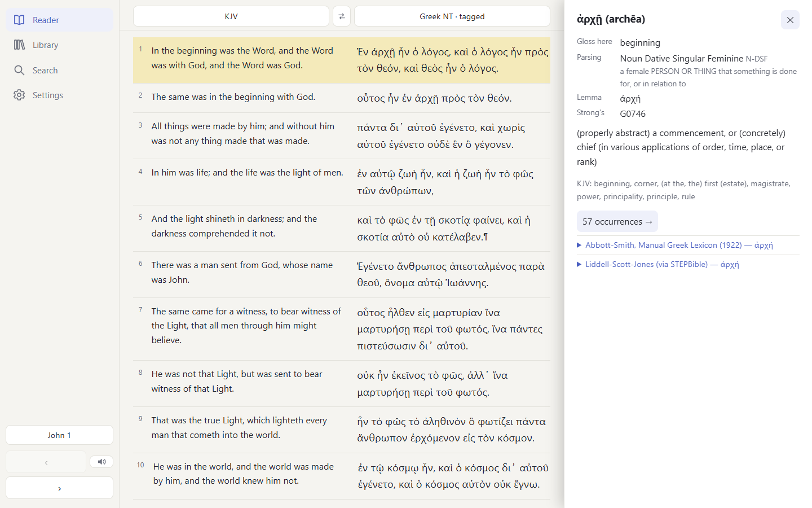
Task: Click KJV text 'In him was life'
Action: 180,173
